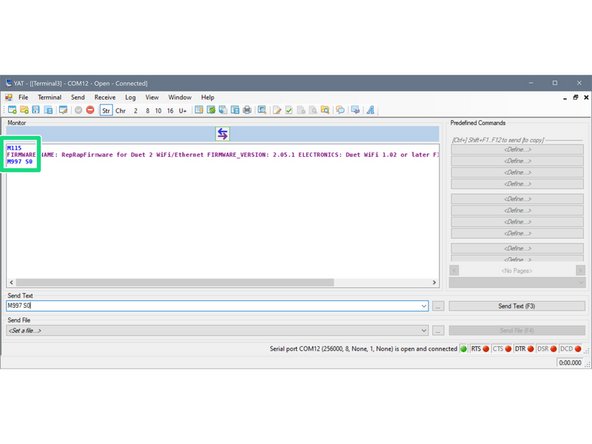Viewport: 592px width, 444px height.
Task: Click the green checkmark log icon
Action: pos(289,110)
